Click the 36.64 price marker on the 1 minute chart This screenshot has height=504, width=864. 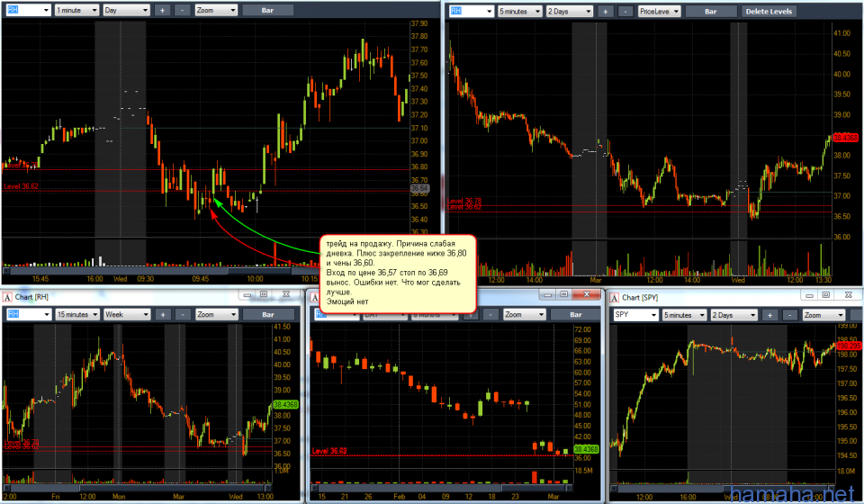[419, 188]
